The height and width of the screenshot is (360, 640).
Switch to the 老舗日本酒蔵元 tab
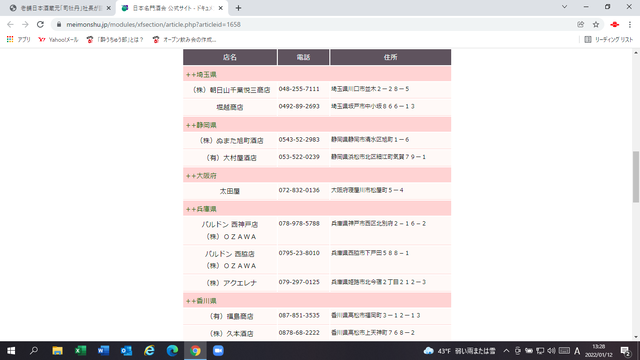coord(60,8)
